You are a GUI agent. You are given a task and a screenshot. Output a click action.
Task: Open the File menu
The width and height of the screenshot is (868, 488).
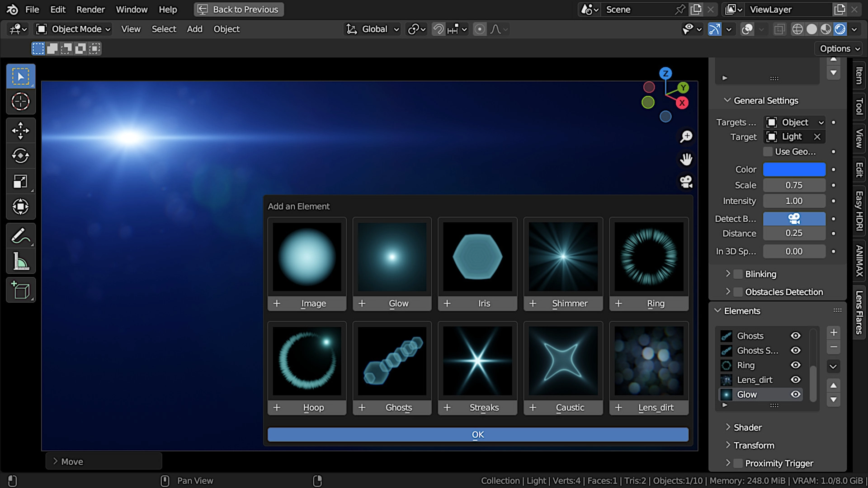(x=32, y=9)
